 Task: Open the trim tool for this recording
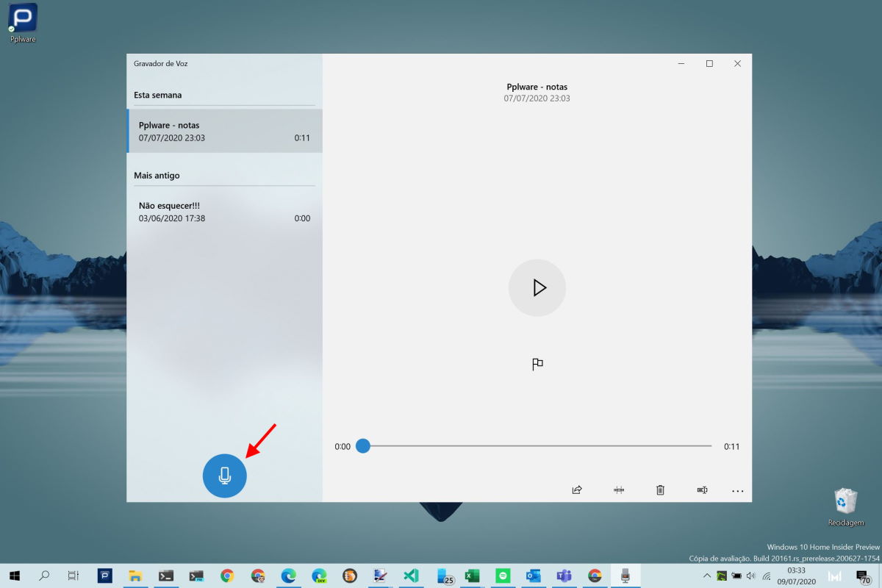619,490
